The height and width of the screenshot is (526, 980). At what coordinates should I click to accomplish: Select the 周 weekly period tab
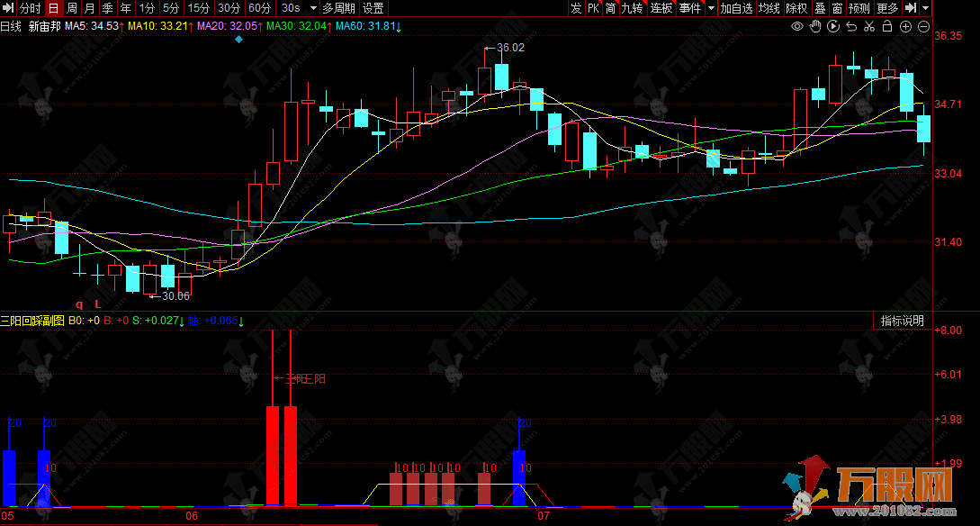pos(72,8)
